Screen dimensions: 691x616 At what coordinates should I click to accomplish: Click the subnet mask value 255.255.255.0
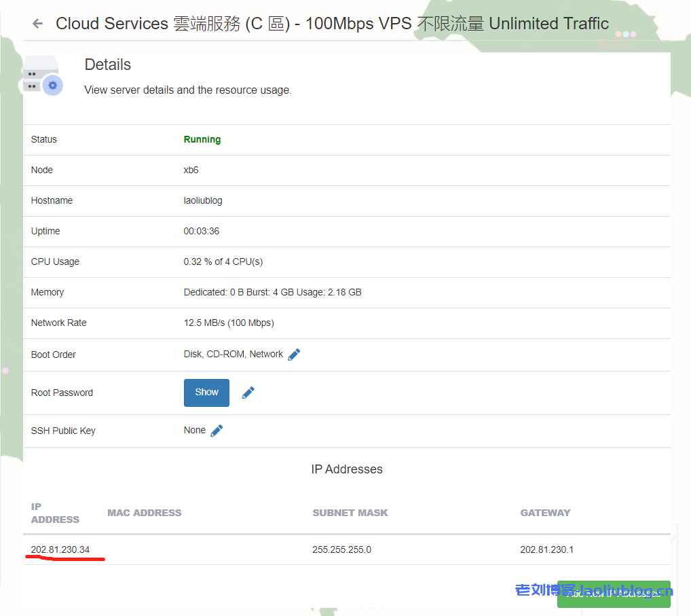point(341,549)
